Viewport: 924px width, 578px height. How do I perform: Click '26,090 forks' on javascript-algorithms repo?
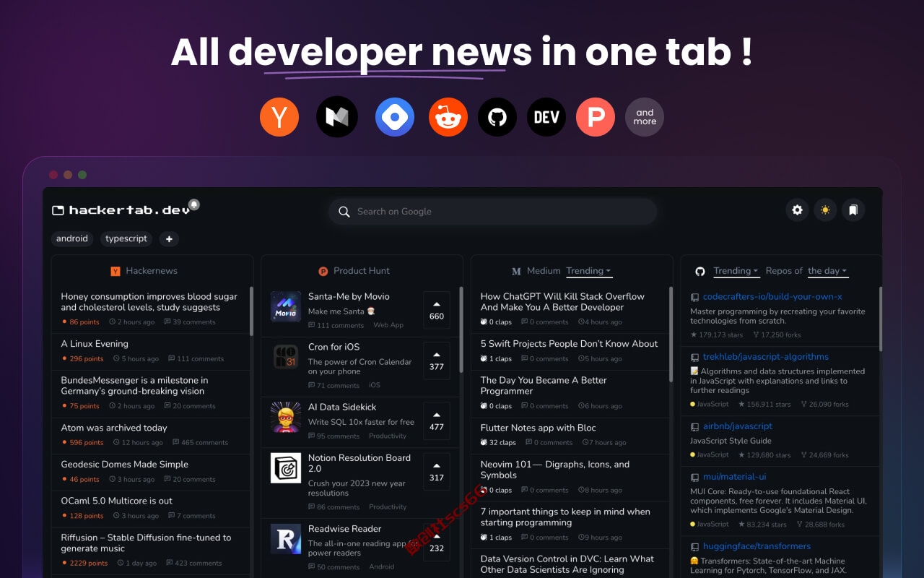pos(824,405)
